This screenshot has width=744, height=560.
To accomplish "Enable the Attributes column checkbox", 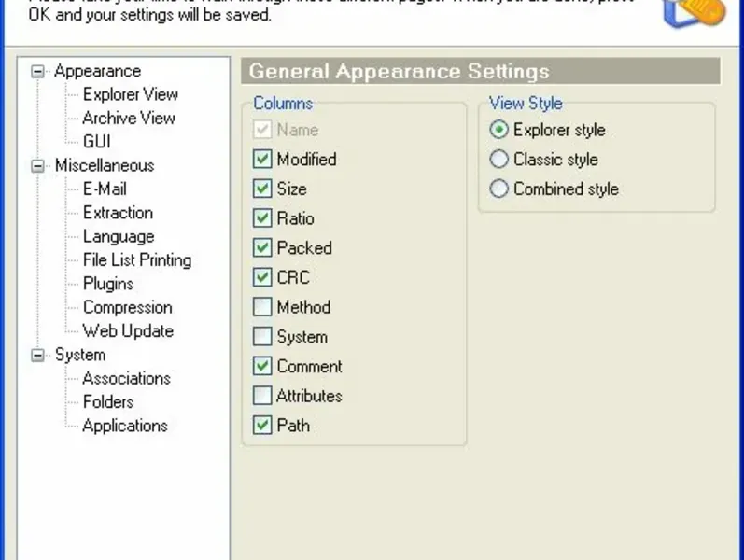I will pyautogui.click(x=262, y=396).
